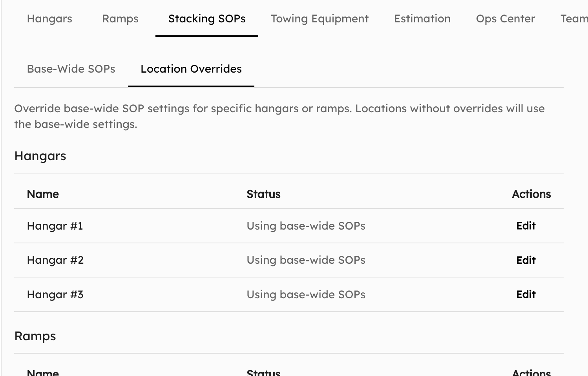Viewport: 588px width, 376px height.
Task: Click the Ramps section heading
Action: [x=35, y=336]
